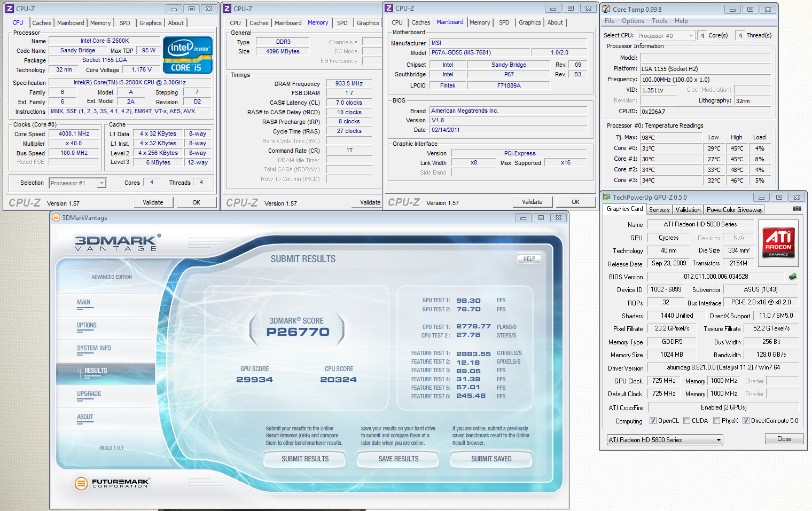Open the Help menu in Core Temp

click(x=681, y=21)
